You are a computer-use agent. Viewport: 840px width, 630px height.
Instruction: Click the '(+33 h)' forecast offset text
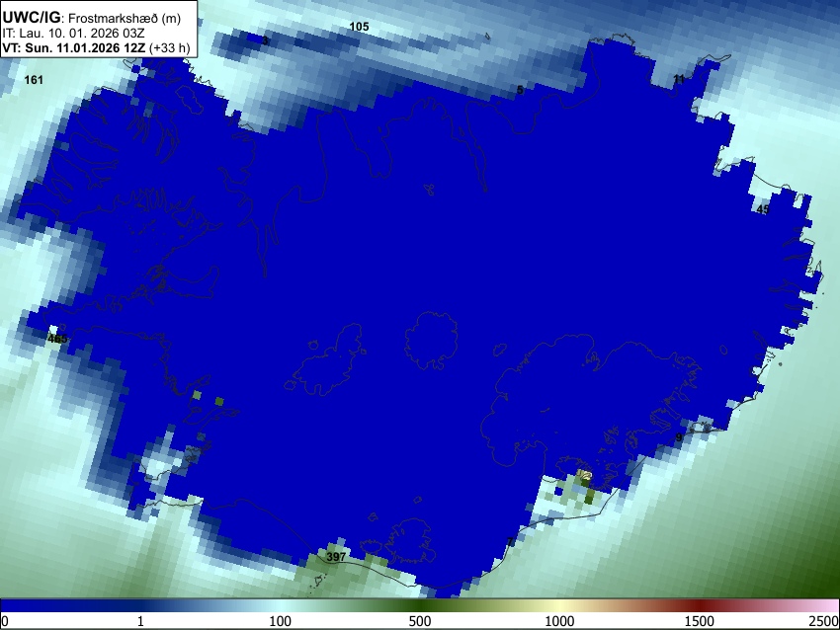pyautogui.click(x=169, y=47)
